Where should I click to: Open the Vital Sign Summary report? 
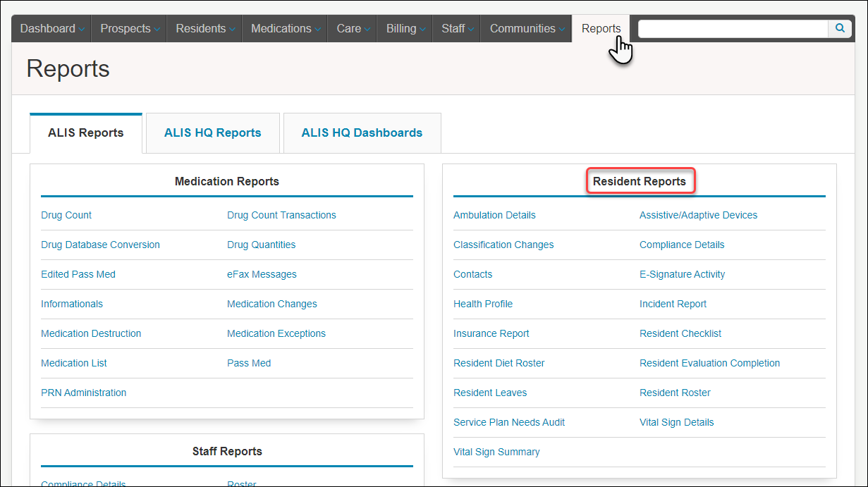pyautogui.click(x=496, y=452)
